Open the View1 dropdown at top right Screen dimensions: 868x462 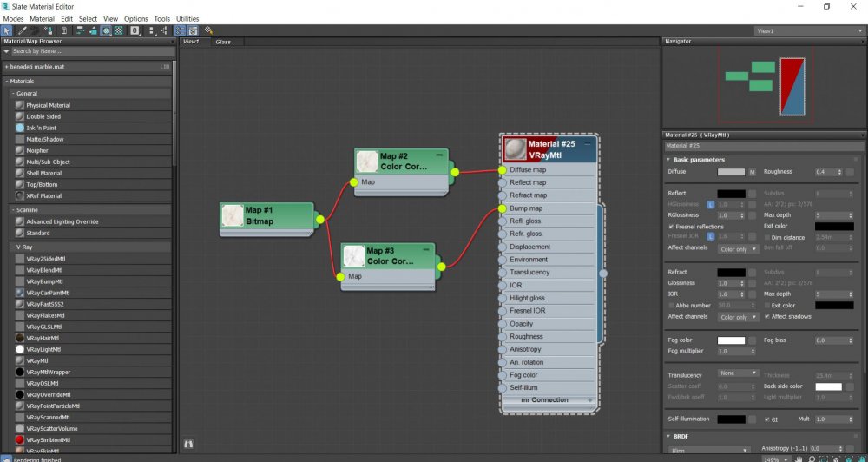(x=809, y=30)
